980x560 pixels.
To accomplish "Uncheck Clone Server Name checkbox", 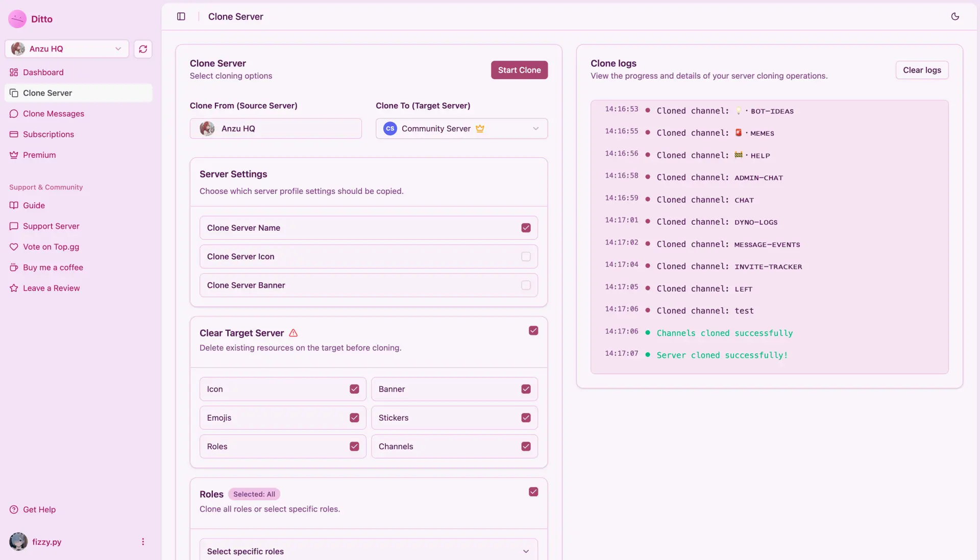I will pos(526,228).
